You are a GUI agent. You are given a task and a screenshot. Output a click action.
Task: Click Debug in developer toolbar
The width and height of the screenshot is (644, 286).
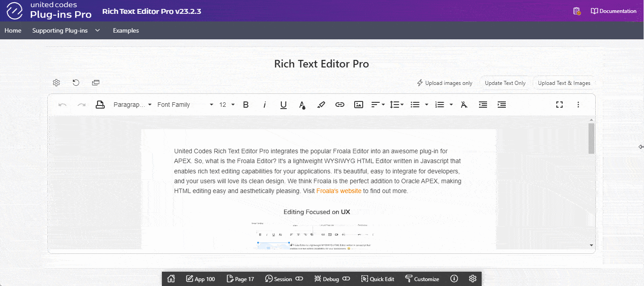point(326,279)
